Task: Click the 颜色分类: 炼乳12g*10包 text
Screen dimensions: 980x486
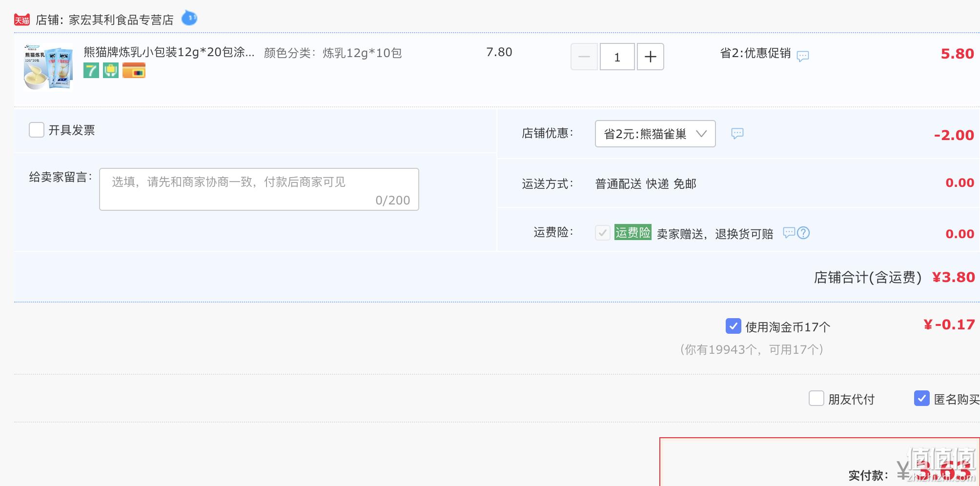Action: pyautogui.click(x=333, y=53)
